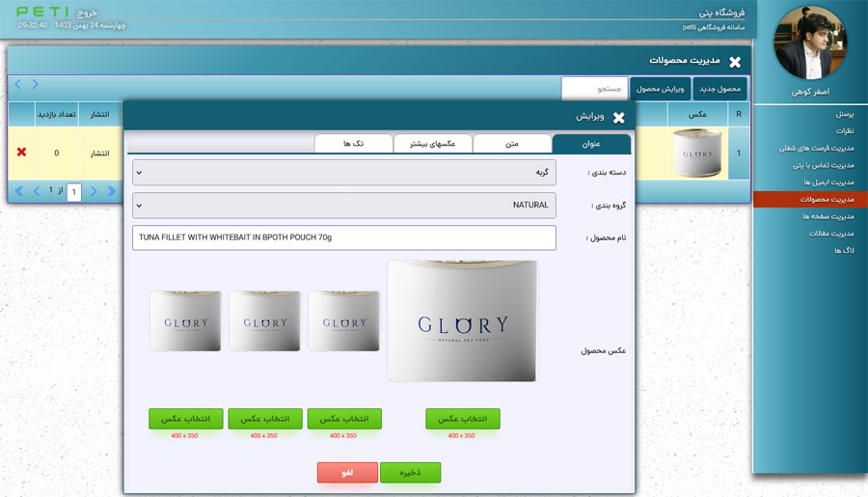Select مدیریت محصولات in the sidebar

810,200
